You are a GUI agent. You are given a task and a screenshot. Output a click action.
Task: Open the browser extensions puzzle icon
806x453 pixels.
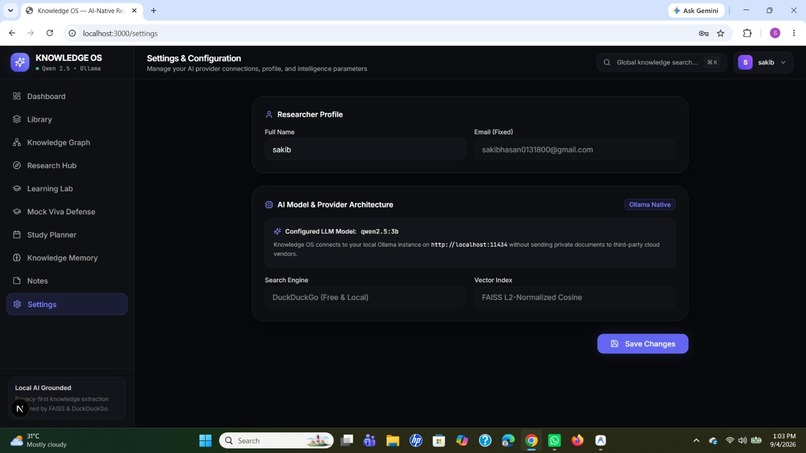(x=747, y=33)
